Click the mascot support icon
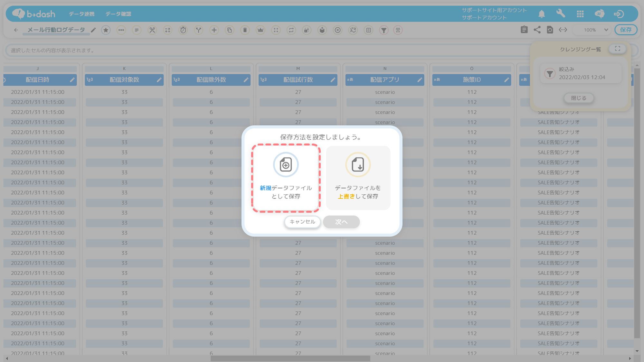This screenshot has width=644, height=362. coord(600,14)
